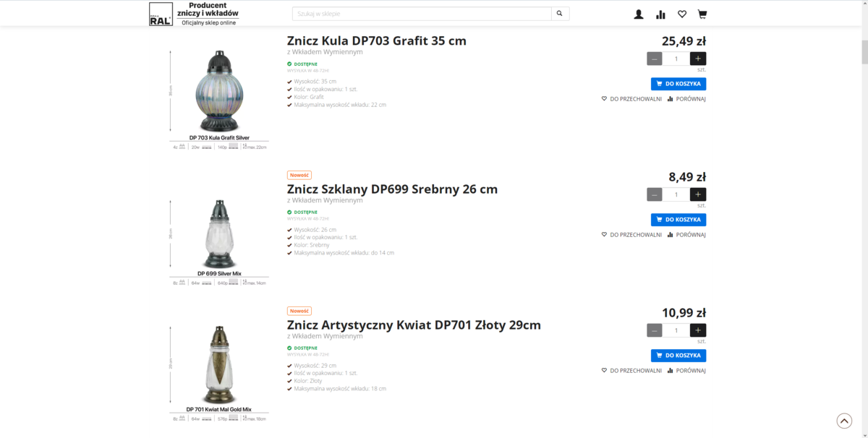Compare Znicz Szklany DP699 Srebrny
The height and width of the screenshot is (438, 868).
[x=686, y=235]
